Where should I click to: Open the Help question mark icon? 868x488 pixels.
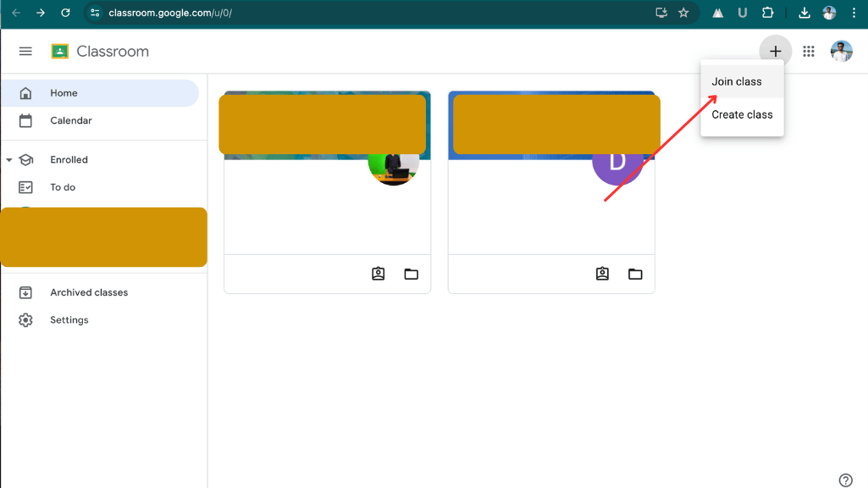click(845, 480)
